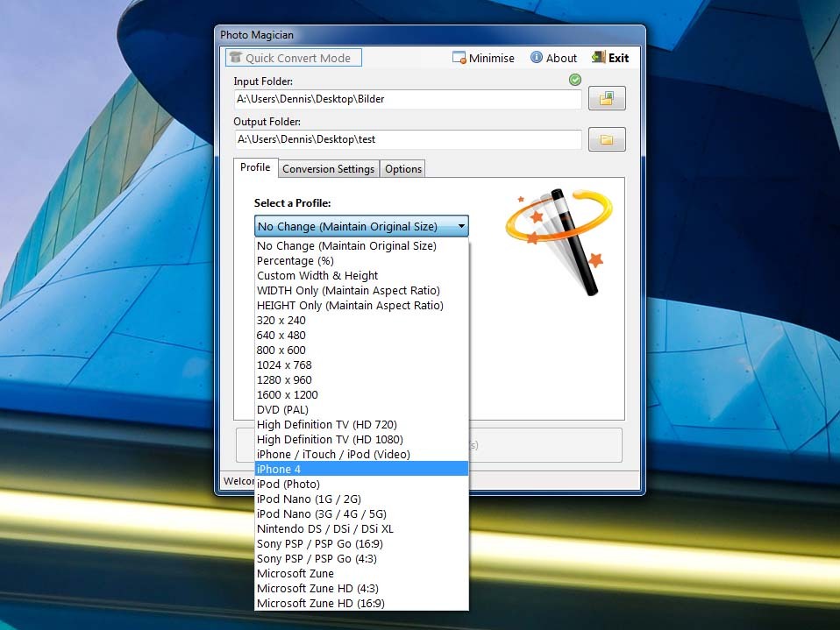Click the Input Folder path field
The image size is (840, 630).
(408, 99)
